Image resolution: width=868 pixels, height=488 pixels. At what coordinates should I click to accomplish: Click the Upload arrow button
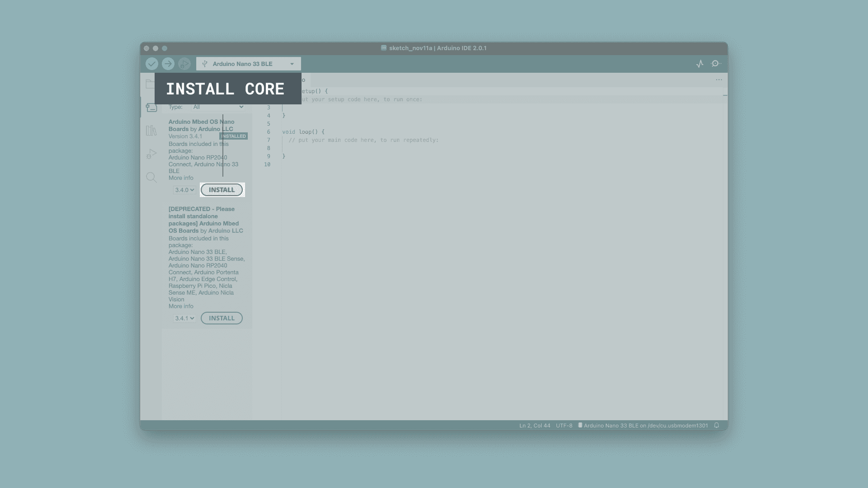pos(168,64)
